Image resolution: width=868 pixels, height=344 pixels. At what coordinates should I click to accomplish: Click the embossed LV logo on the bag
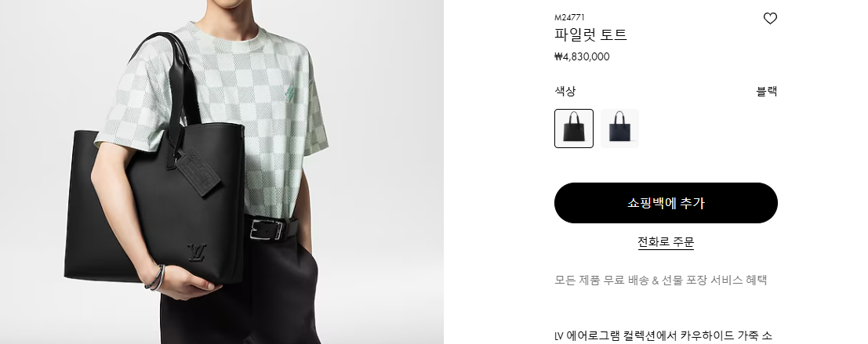click(x=197, y=252)
